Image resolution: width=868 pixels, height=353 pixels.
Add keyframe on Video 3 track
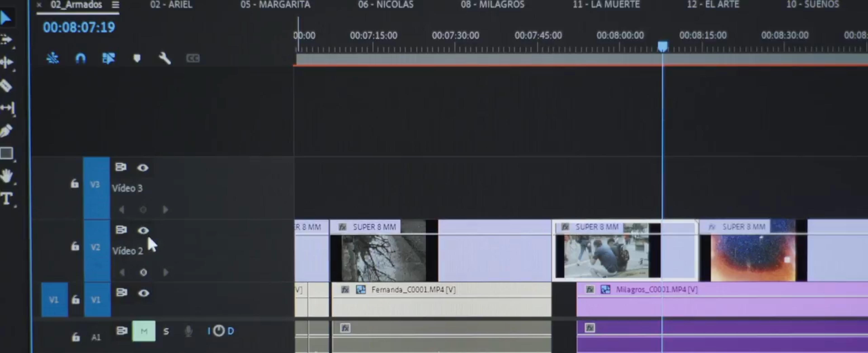tap(143, 210)
